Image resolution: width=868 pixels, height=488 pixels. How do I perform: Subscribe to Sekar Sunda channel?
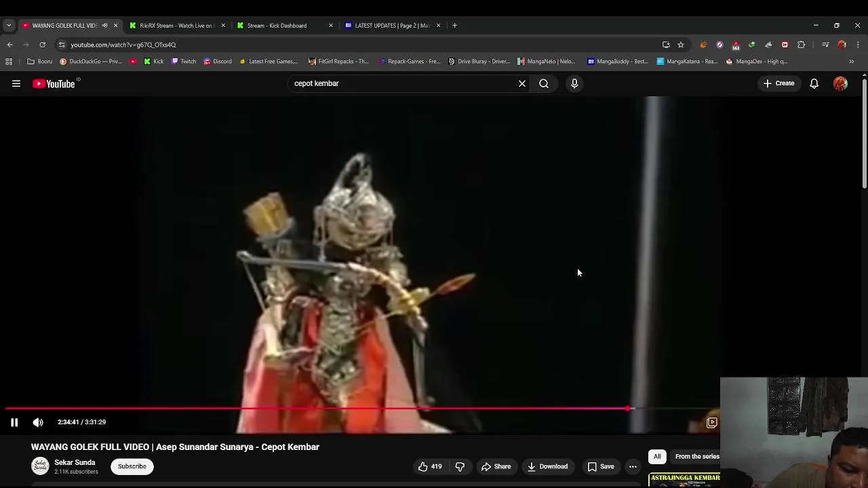132,466
